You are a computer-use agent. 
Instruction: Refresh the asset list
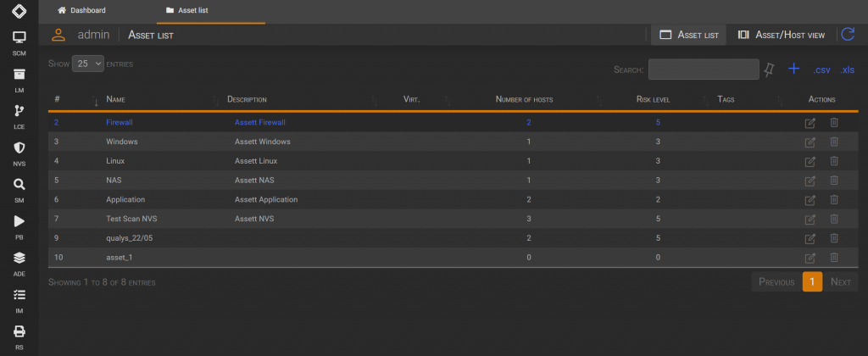[848, 34]
